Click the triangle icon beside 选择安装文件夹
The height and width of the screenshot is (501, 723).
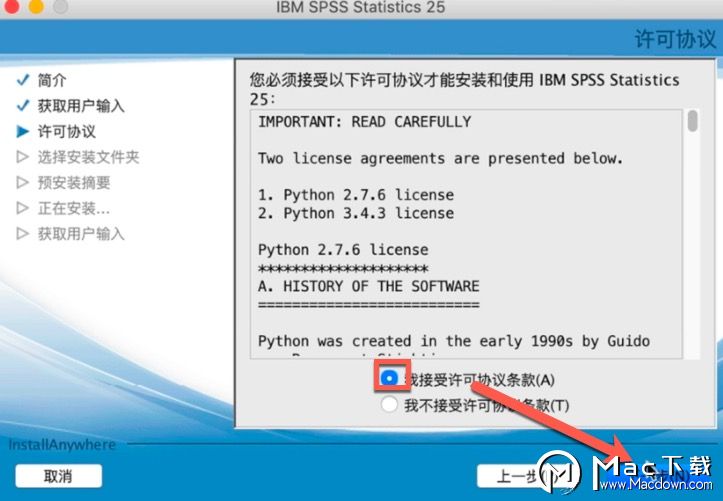click(23, 157)
